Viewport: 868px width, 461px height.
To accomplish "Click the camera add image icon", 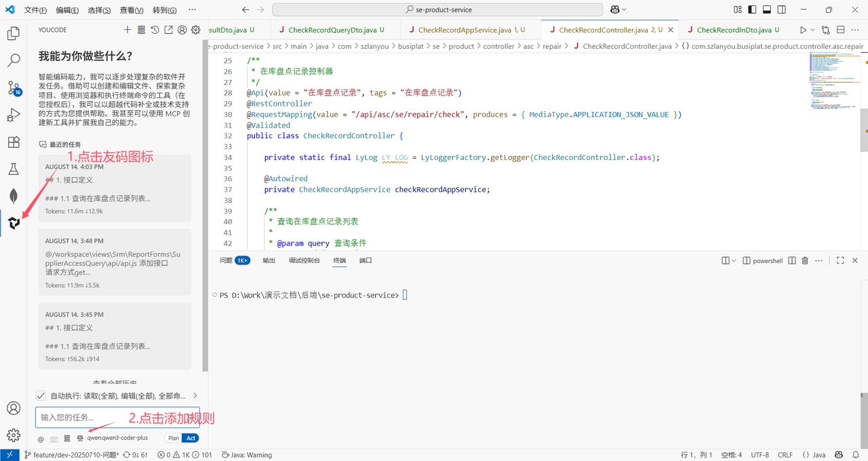I will 54,439.
